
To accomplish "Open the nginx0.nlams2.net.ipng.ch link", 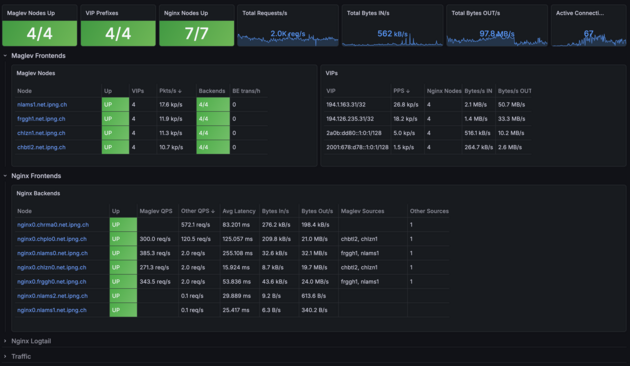I will [x=52, y=296].
